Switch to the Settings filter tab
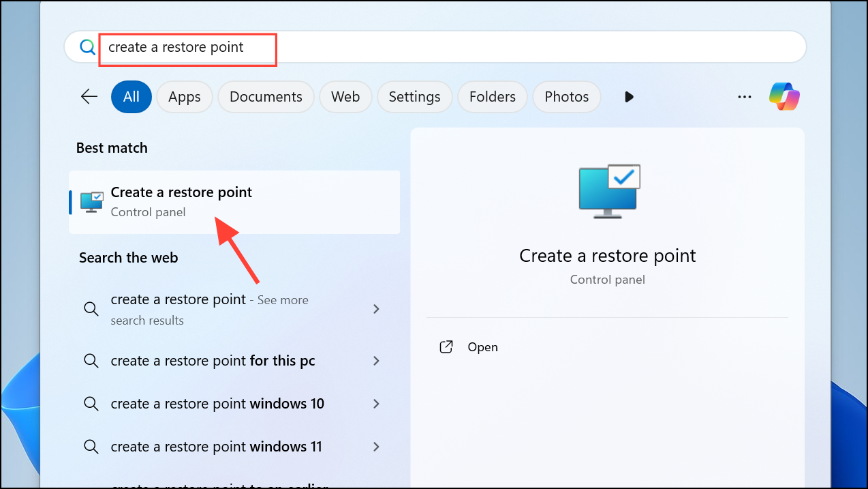The height and width of the screenshot is (489, 868). pos(414,97)
